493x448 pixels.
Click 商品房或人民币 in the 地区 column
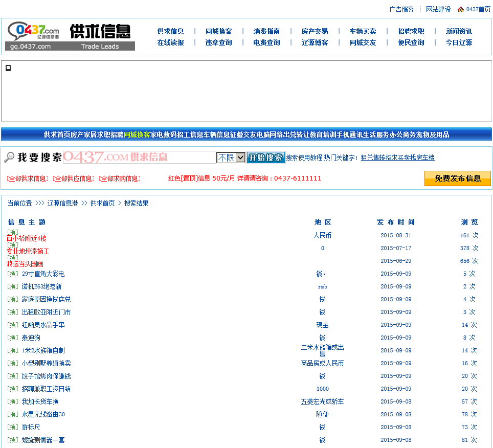pos(322,364)
